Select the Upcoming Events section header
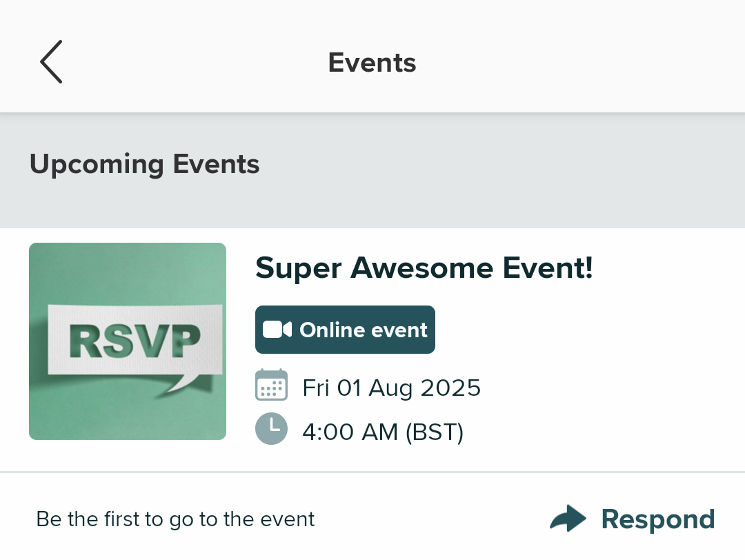The width and height of the screenshot is (745, 560). click(x=144, y=164)
